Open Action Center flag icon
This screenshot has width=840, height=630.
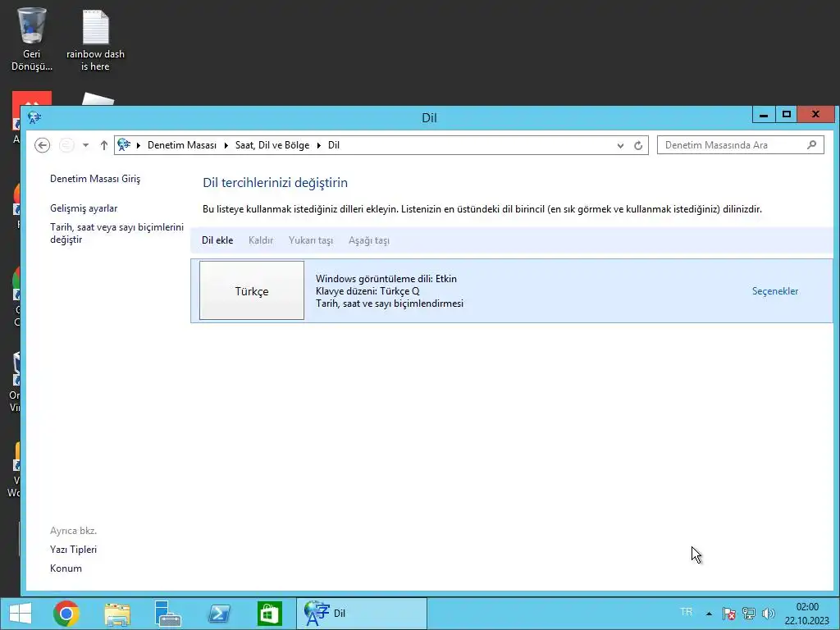728,614
